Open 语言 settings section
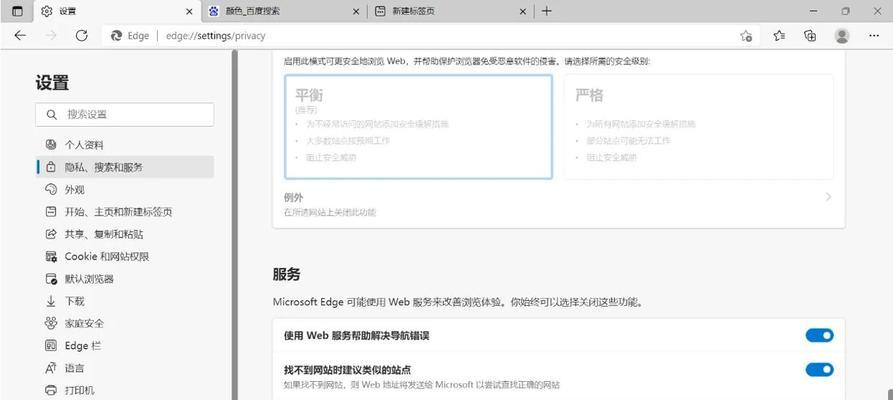893x400 pixels. 125,368
